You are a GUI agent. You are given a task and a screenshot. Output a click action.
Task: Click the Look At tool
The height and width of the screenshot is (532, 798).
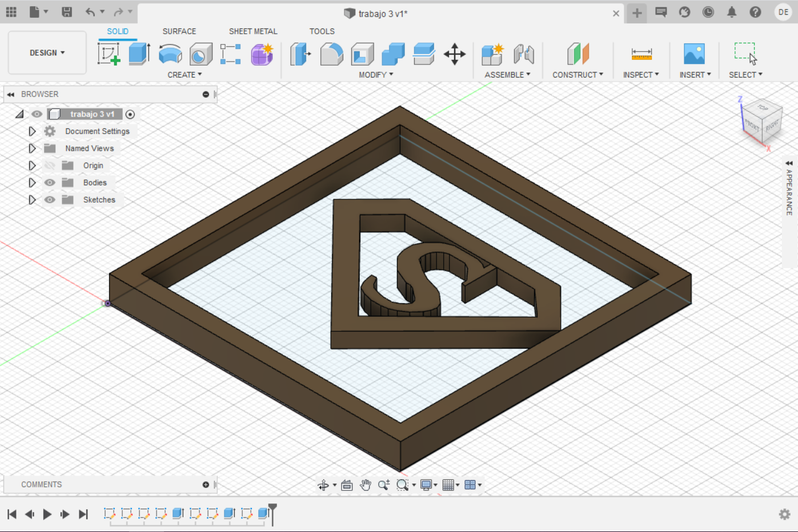pyautogui.click(x=347, y=485)
